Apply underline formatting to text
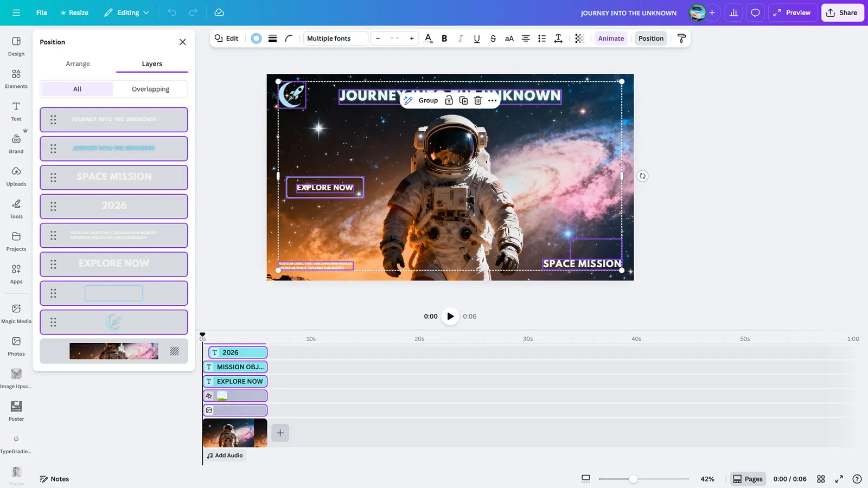 coord(476,38)
